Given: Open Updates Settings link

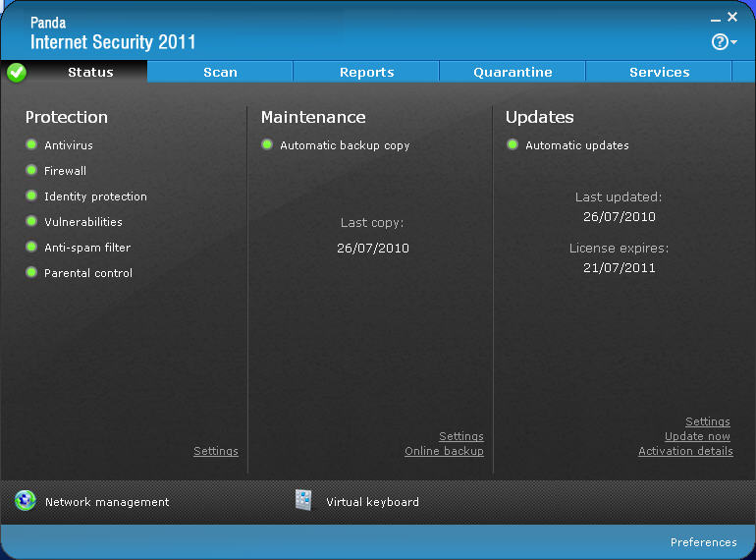Looking at the screenshot, I should pos(707,421).
